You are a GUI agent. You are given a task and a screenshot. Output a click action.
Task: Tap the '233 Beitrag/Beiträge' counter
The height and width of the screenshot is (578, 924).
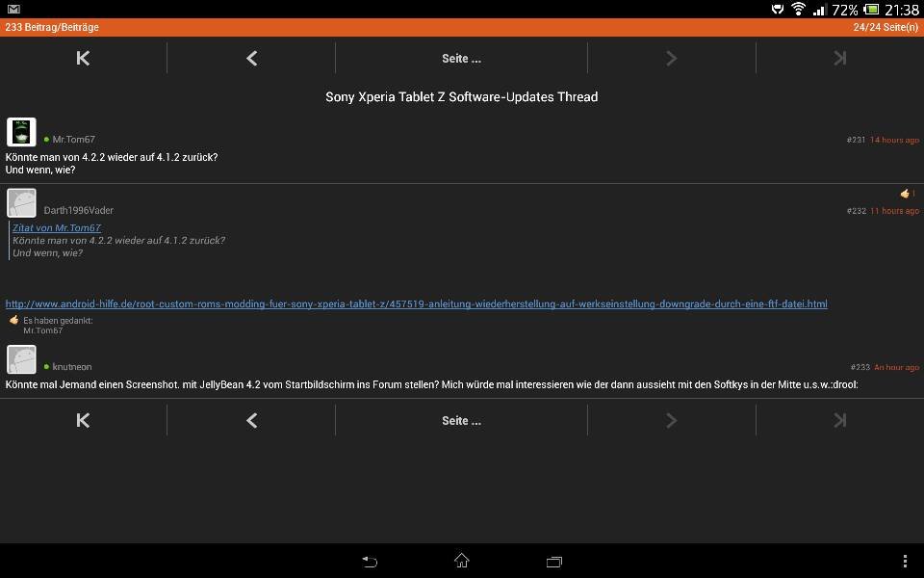(52, 27)
